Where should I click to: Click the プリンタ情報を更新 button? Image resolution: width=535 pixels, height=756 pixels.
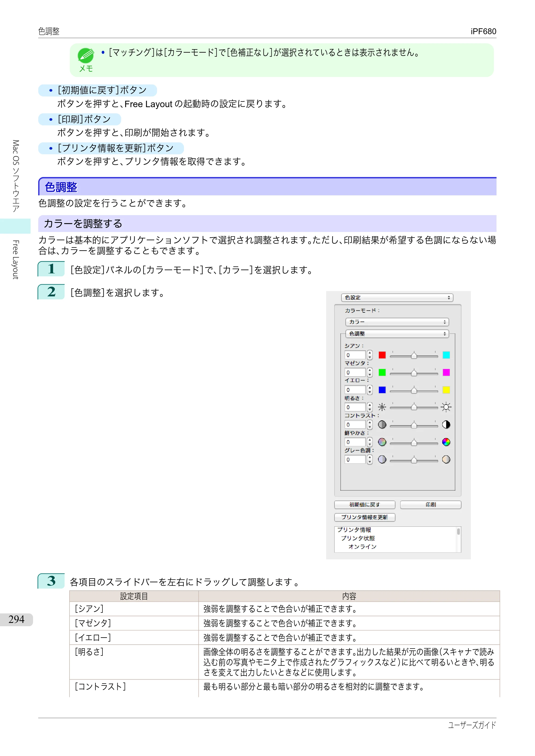click(x=365, y=517)
